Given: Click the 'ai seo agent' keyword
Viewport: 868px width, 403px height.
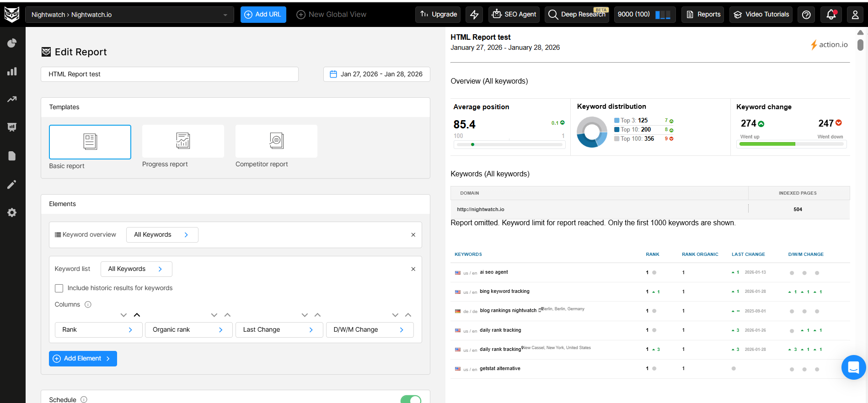Looking at the screenshot, I should (494, 272).
